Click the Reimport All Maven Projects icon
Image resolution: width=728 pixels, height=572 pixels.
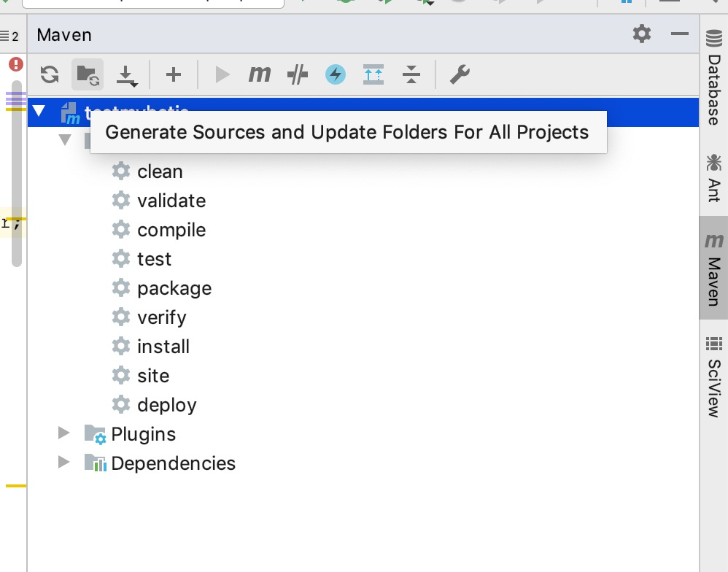point(50,74)
